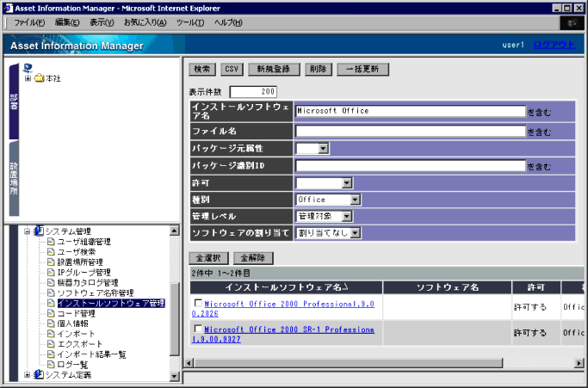
Task: Click the page icon beside インポート
Action: click(51, 334)
